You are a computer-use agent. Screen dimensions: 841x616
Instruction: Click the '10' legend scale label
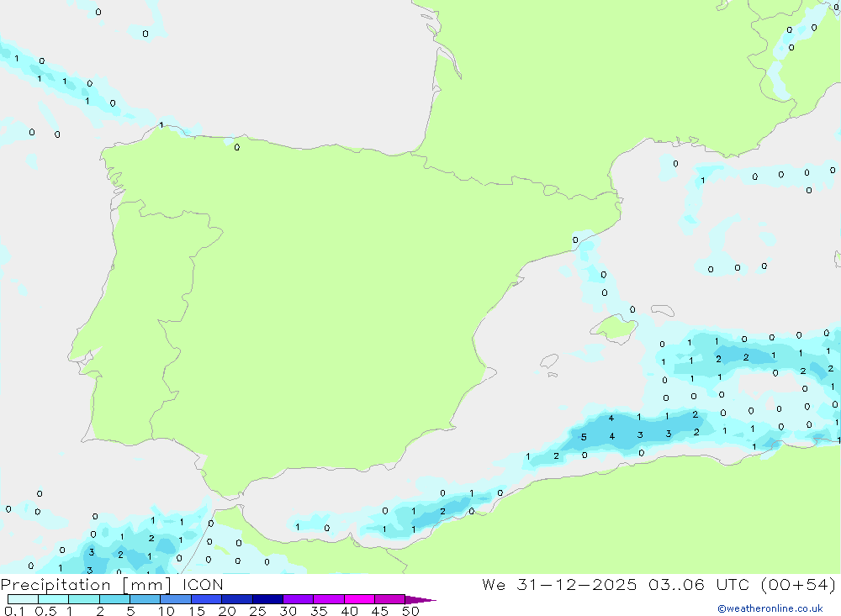pos(167,611)
